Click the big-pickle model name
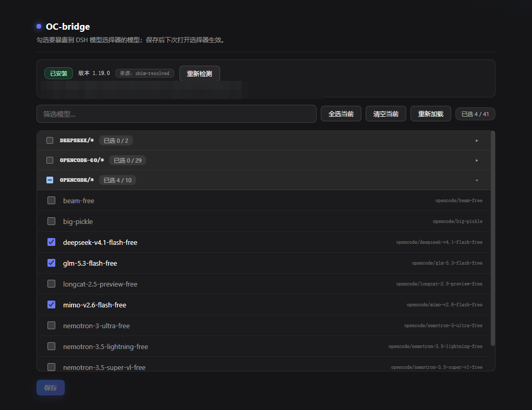 click(x=78, y=221)
